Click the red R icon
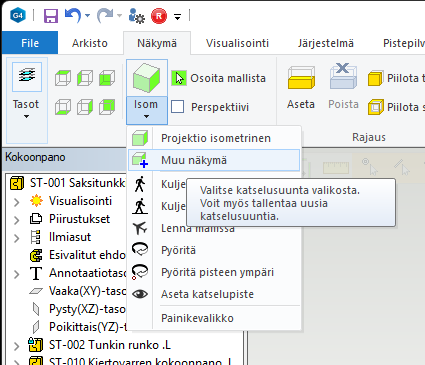425x365 pixels. tap(159, 16)
